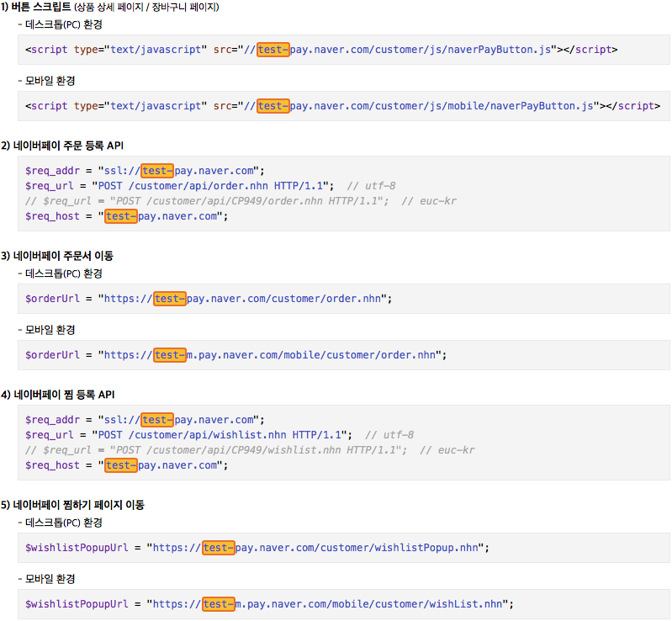The height and width of the screenshot is (621, 672).
Task: Click '데스크톱(PC) 환경' label under 찜하기 페이지 이동
Action: [63, 523]
